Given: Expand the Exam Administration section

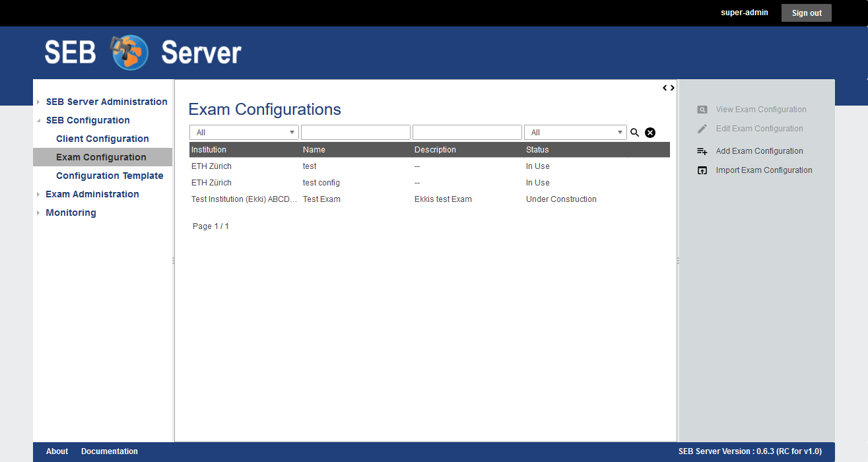Looking at the screenshot, I should [x=39, y=195].
